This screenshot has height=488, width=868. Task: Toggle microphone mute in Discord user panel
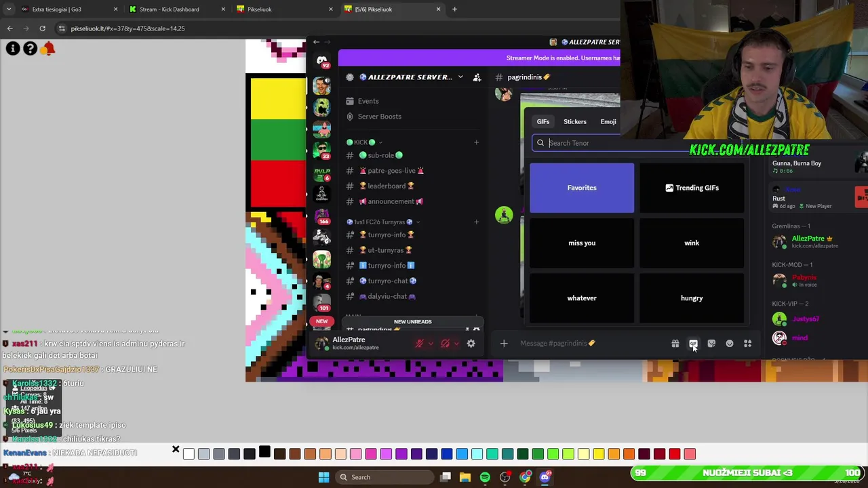419,344
